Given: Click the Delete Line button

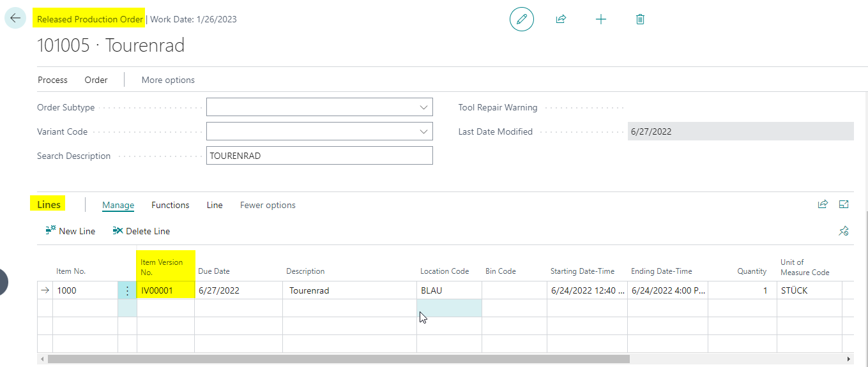Looking at the screenshot, I should 141,231.
